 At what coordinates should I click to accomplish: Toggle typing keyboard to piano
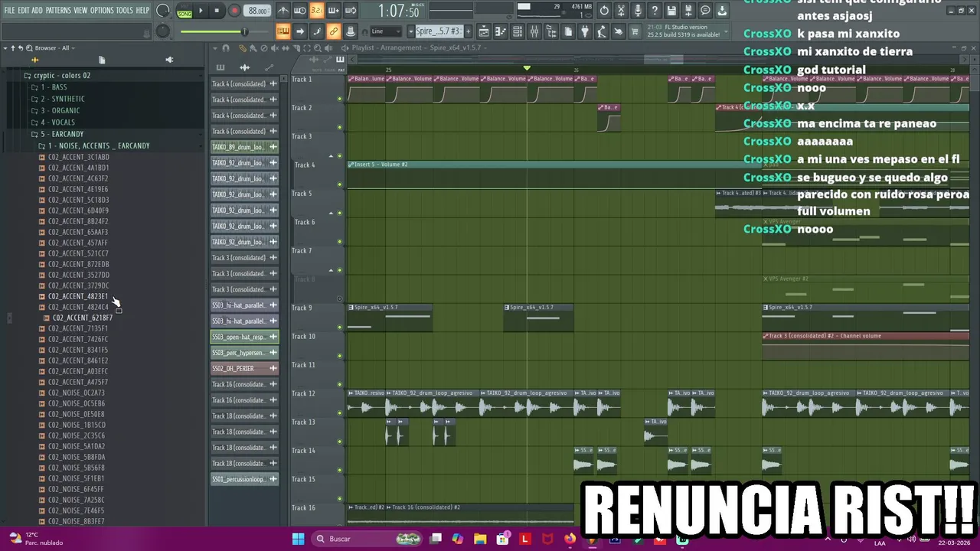pyautogui.click(x=283, y=31)
